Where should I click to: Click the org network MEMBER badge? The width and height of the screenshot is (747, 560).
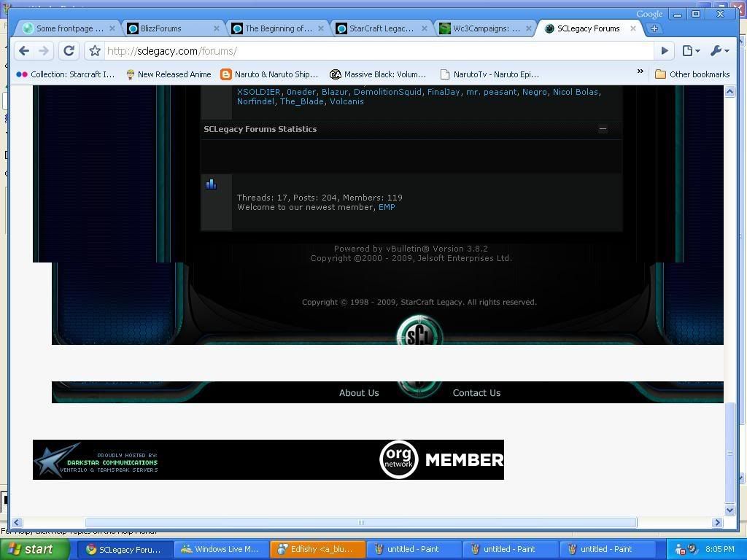pyautogui.click(x=441, y=460)
